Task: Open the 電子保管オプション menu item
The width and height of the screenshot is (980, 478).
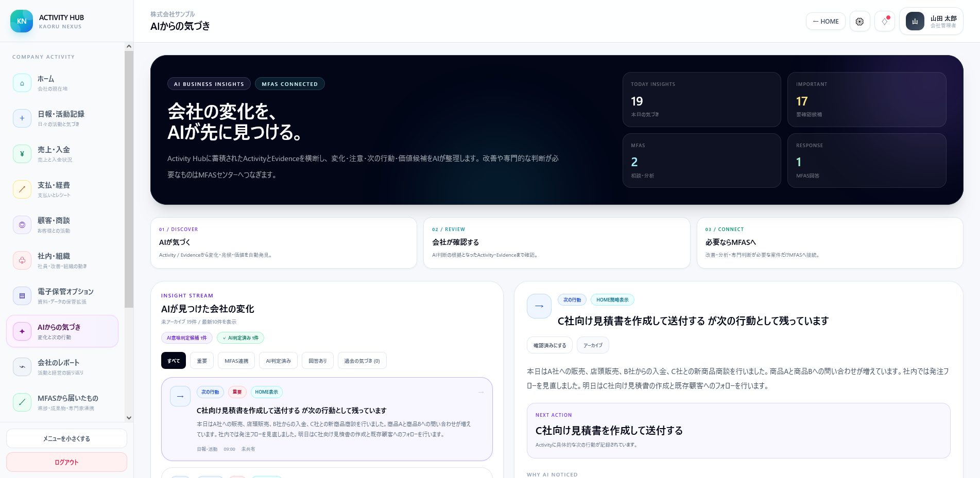Action: [x=62, y=296]
